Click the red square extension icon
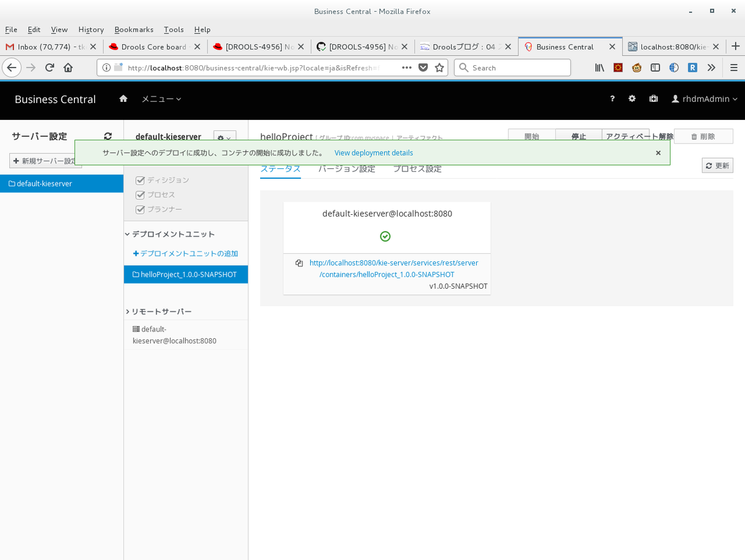The image size is (745, 560). click(x=618, y=68)
